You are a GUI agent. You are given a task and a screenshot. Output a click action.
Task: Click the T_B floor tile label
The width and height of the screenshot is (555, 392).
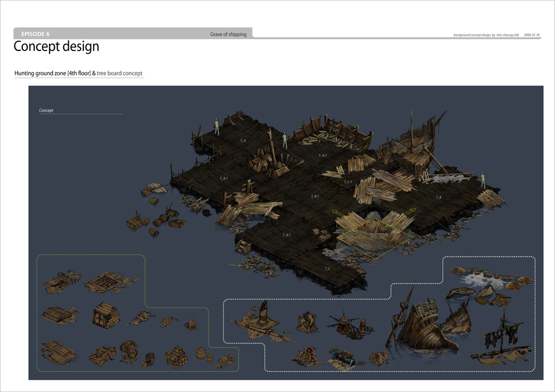point(438,197)
